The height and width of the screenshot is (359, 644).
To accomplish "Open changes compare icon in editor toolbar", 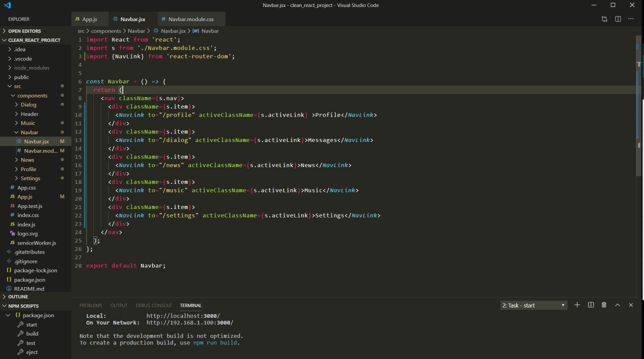I will pos(604,19).
